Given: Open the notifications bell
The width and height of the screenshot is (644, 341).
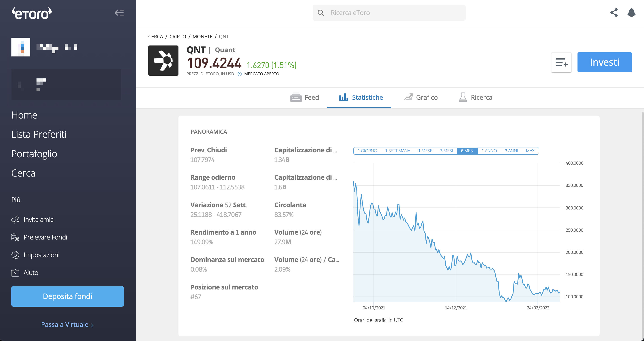Looking at the screenshot, I should click(x=631, y=13).
